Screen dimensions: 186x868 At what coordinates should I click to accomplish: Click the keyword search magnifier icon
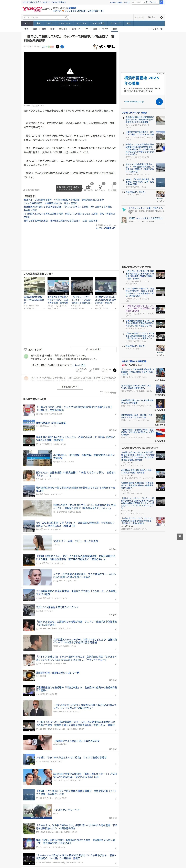click(66, 17)
